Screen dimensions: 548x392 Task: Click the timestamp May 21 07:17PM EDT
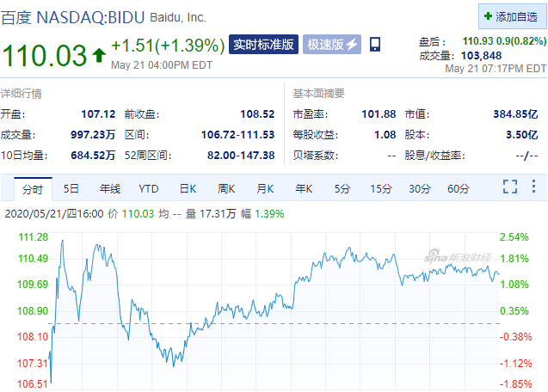coord(496,69)
